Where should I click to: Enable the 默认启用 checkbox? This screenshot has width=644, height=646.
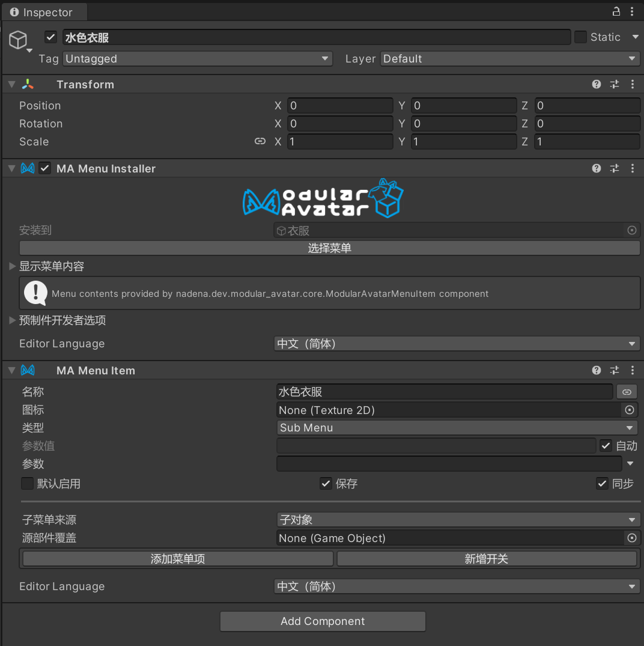(x=28, y=484)
